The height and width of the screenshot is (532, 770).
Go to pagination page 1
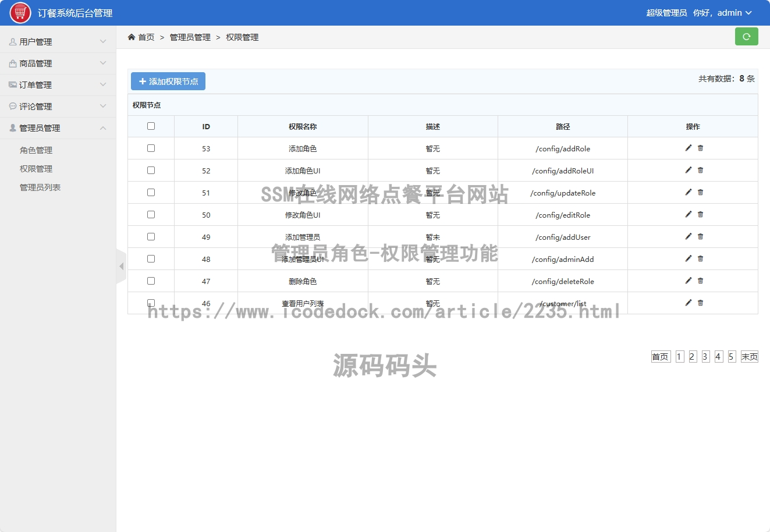679,357
